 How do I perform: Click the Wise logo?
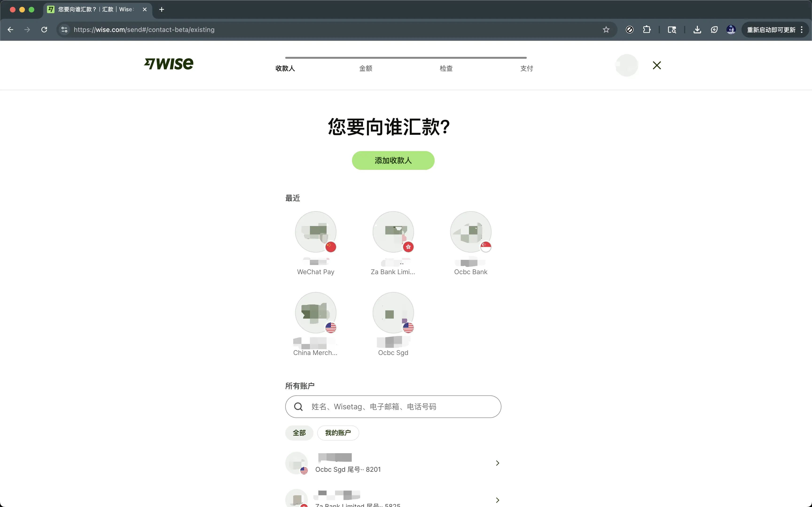[x=169, y=64]
